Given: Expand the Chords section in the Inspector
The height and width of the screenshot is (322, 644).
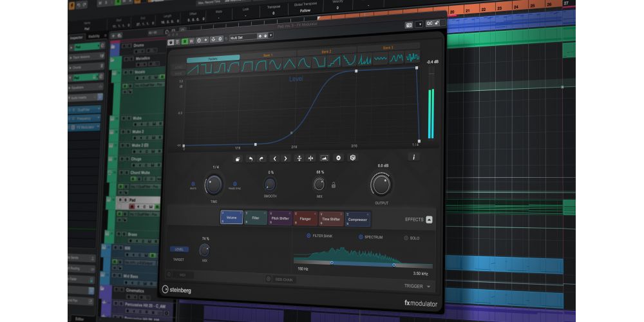Looking at the screenshot, I should (x=86, y=67).
